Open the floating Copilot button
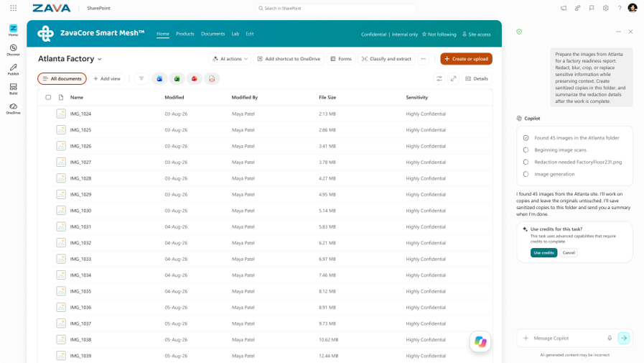 tap(480, 341)
